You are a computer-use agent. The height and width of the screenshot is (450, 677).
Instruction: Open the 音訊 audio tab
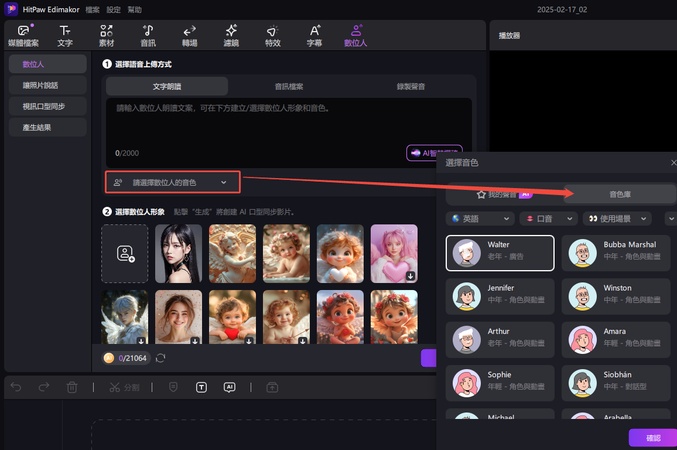pyautogui.click(x=148, y=36)
